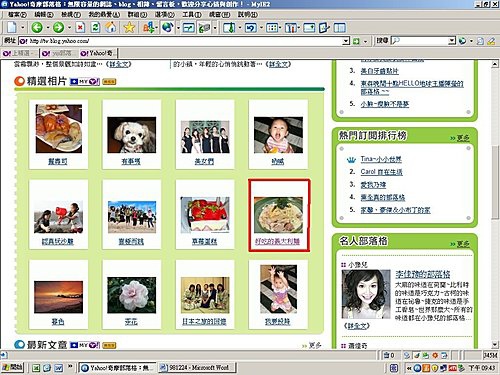Open the 說明(H) menu
This screenshot has width=500, height=375.
(248, 14)
